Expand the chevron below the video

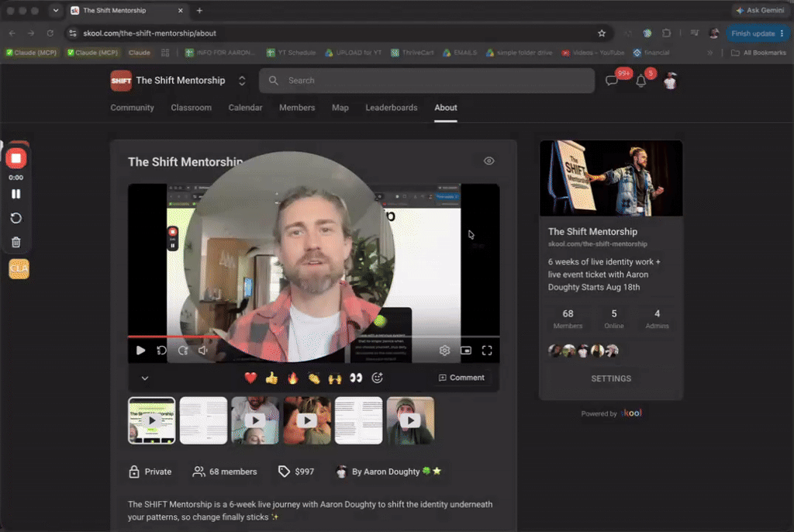point(145,378)
